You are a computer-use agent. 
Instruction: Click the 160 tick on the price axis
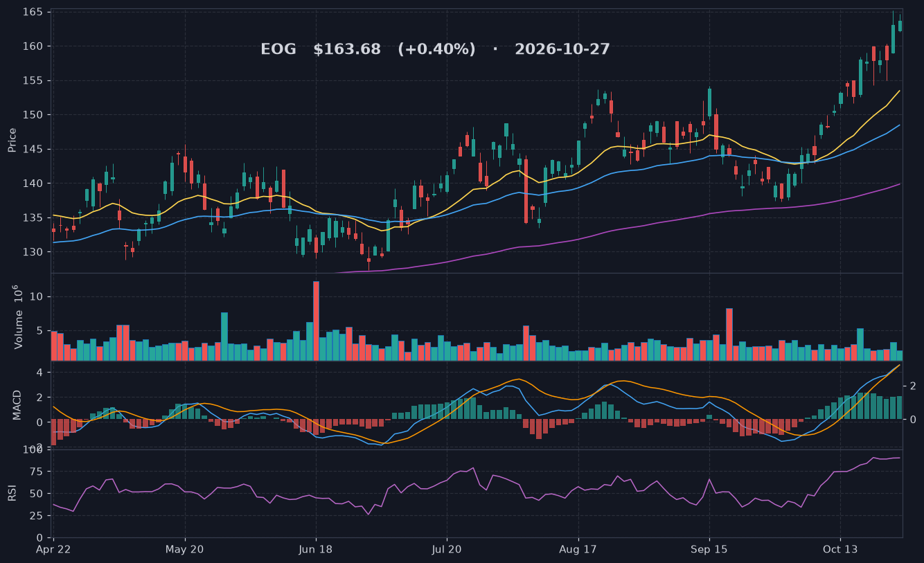[33, 46]
